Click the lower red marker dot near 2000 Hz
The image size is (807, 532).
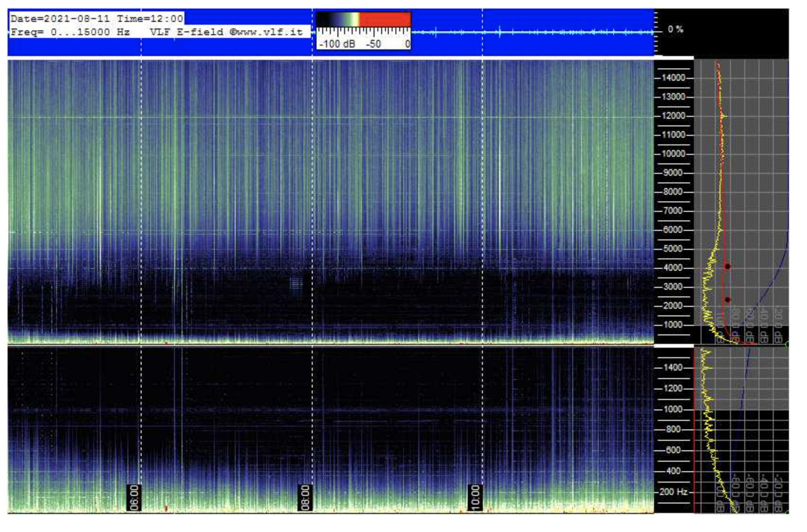coord(728,300)
